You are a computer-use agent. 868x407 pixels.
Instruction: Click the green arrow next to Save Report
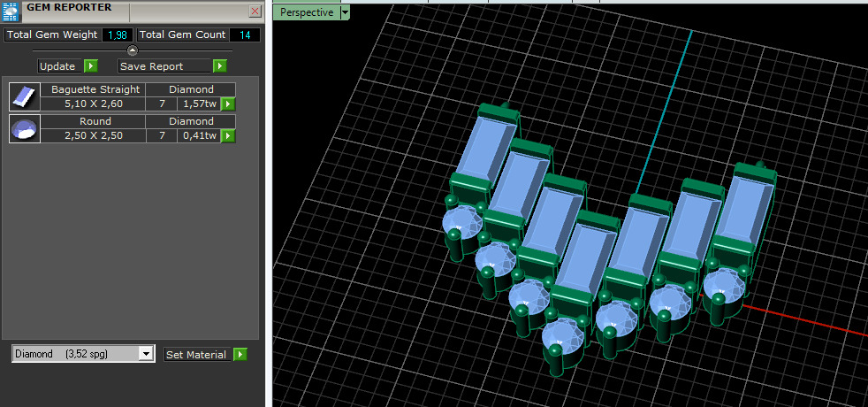pyautogui.click(x=220, y=66)
